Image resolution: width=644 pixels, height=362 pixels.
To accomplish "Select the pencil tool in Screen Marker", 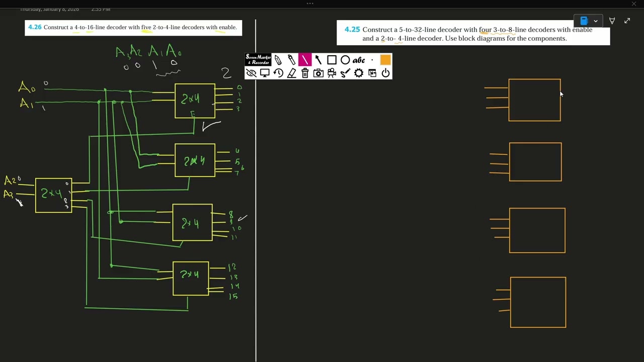I will coord(278,60).
